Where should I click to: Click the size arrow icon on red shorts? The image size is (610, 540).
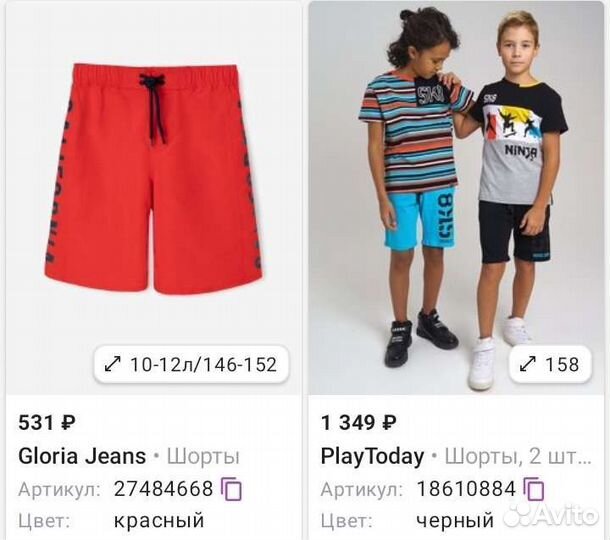[113, 365]
